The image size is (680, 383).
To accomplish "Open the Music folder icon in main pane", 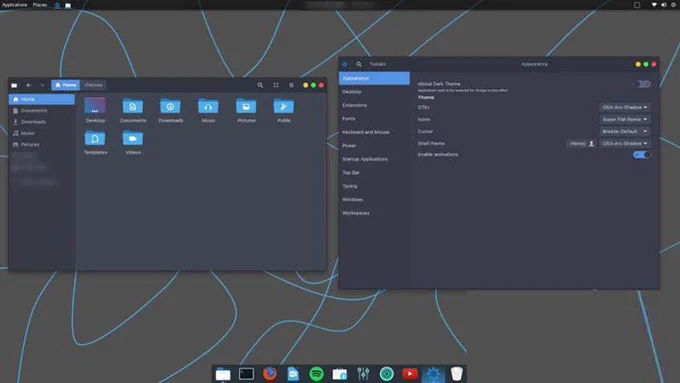I will coord(208,106).
